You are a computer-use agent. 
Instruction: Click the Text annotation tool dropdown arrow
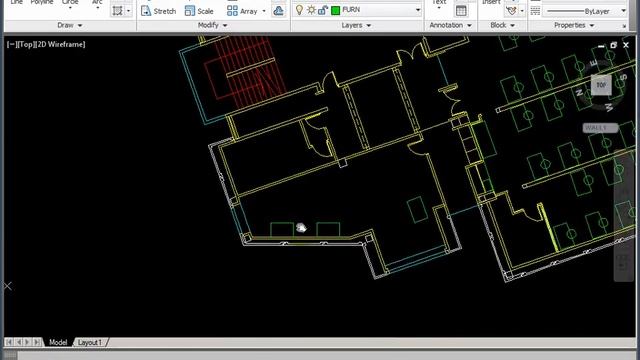coord(439,8)
